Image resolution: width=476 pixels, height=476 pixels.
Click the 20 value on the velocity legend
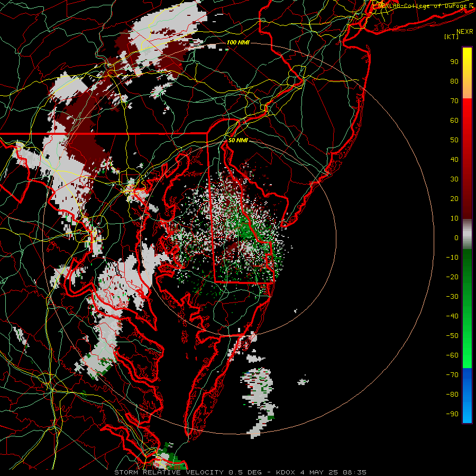point(454,199)
